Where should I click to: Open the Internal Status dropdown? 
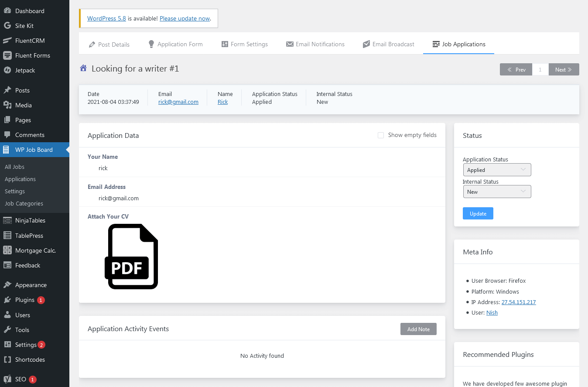pos(497,192)
